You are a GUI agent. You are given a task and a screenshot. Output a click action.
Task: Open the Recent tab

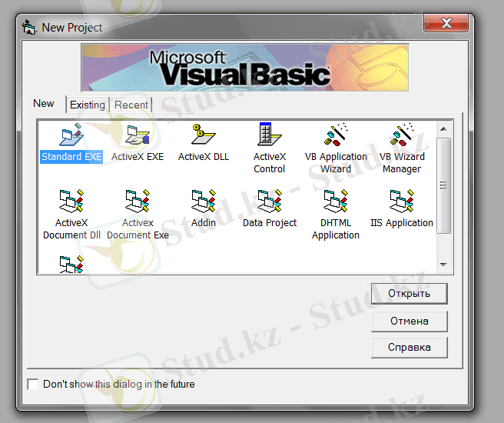pyautogui.click(x=131, y=105)
